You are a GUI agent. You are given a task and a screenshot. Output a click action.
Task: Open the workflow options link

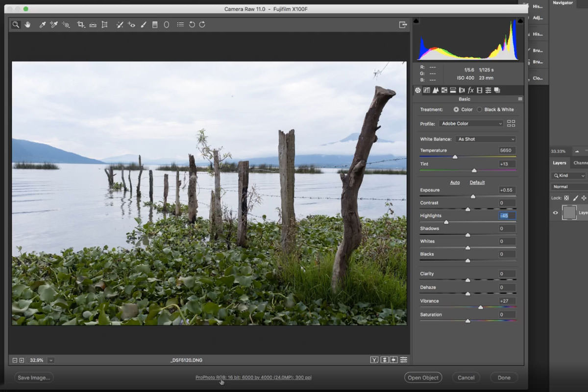click(253, 377)
